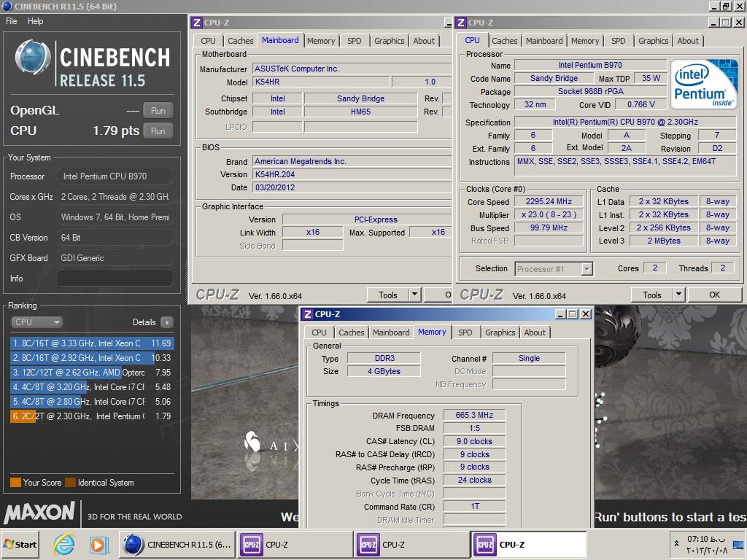Screen dimensions: 747x560
Task: Activate the second CPU-Z taskbar button
Action: point(411,544)
